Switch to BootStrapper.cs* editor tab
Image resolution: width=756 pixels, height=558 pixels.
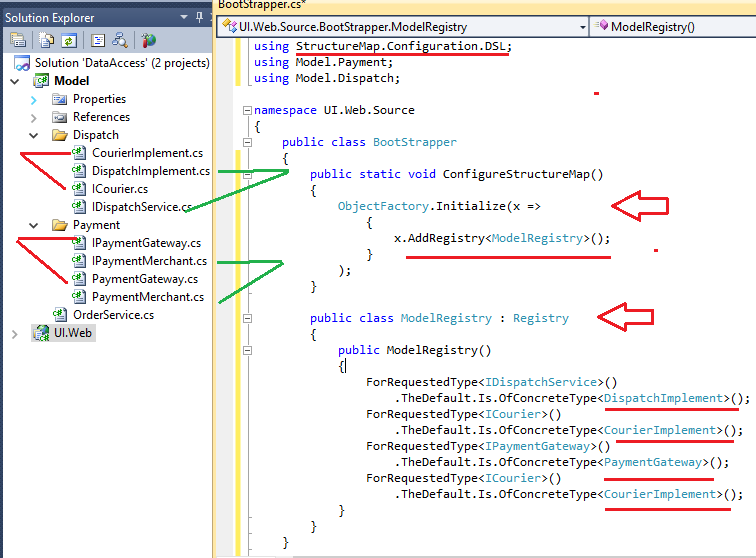pos(262,5)
